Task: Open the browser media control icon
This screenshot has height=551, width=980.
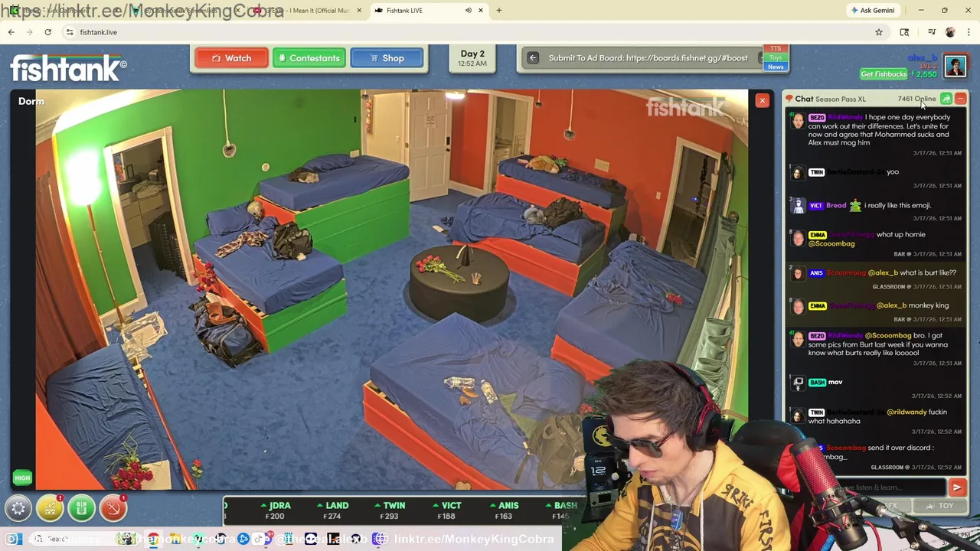Action: 932,32
